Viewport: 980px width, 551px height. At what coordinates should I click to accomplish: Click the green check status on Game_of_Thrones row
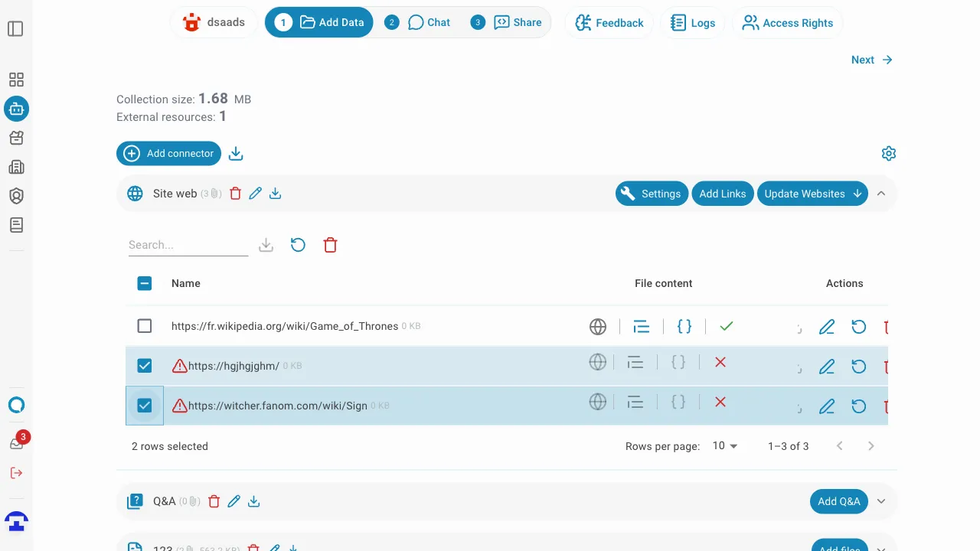pyautogui.click(x=727, y=327)
